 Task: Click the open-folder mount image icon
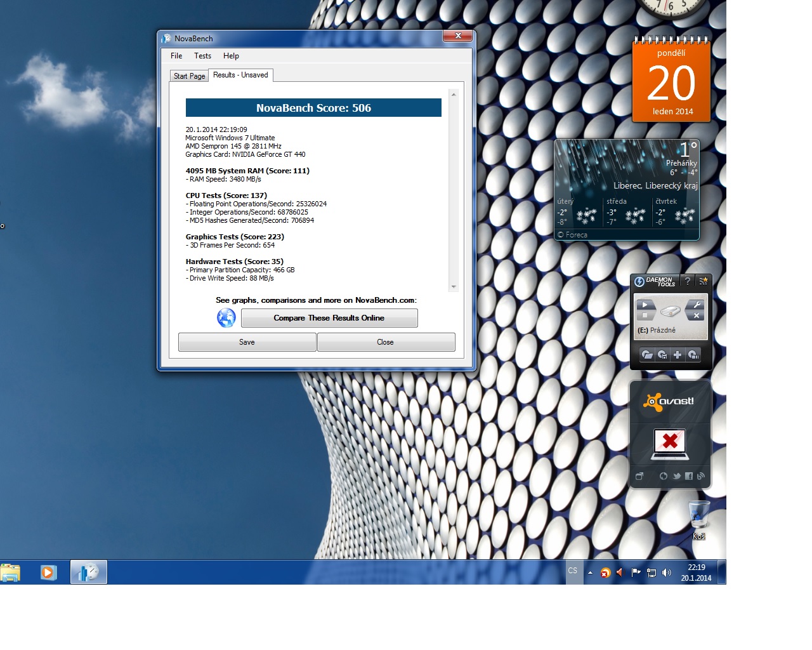[x=647, y=355]
